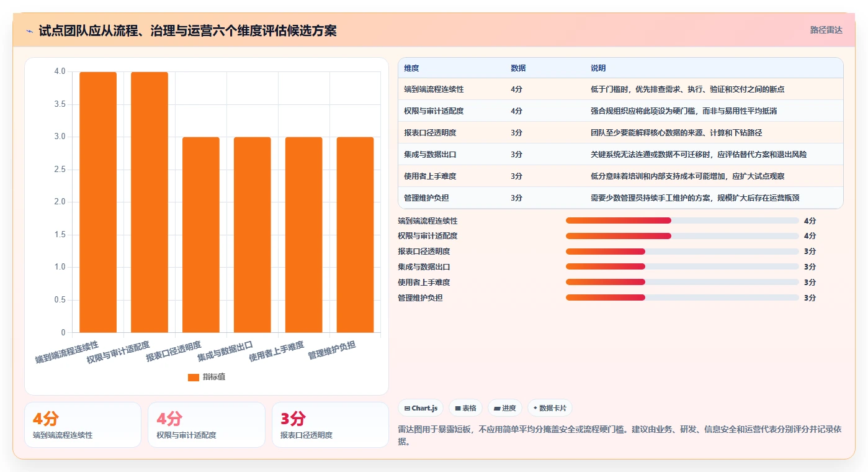Screen dimensions: 868x472
Task: Click the 4.0 value on the chart's y-axis
Action: [x=60, y=71]
